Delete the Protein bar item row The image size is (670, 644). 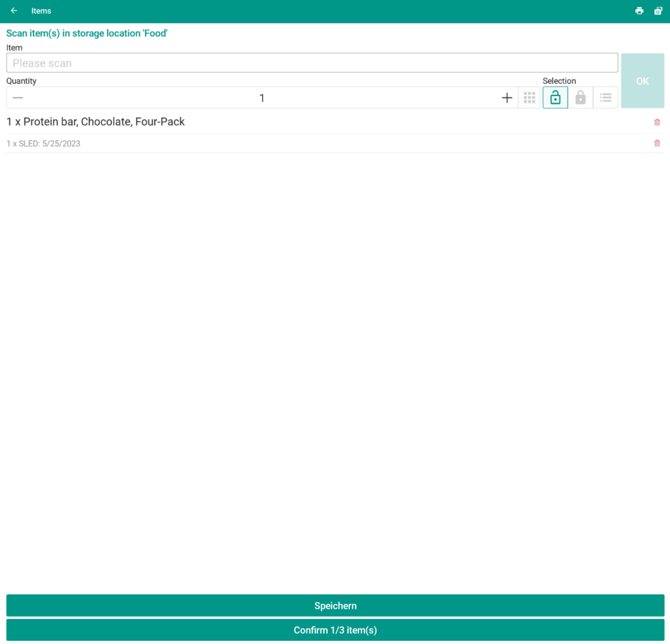tap(657, 122)
